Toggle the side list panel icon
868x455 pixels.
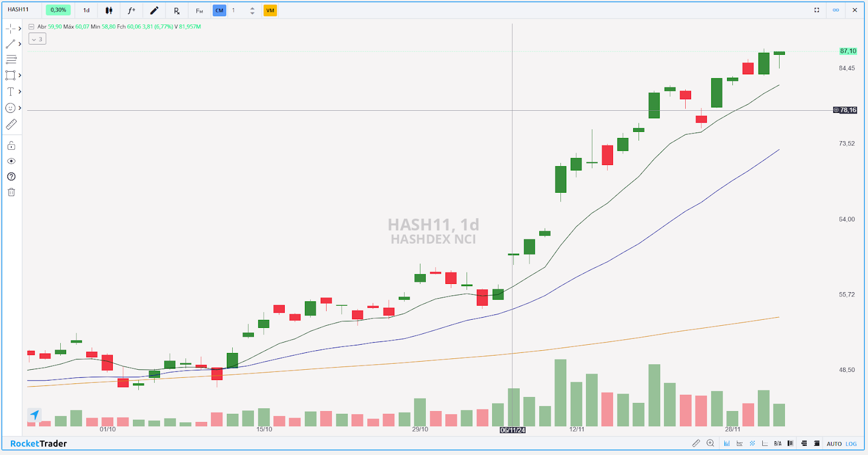pos(790,444)
